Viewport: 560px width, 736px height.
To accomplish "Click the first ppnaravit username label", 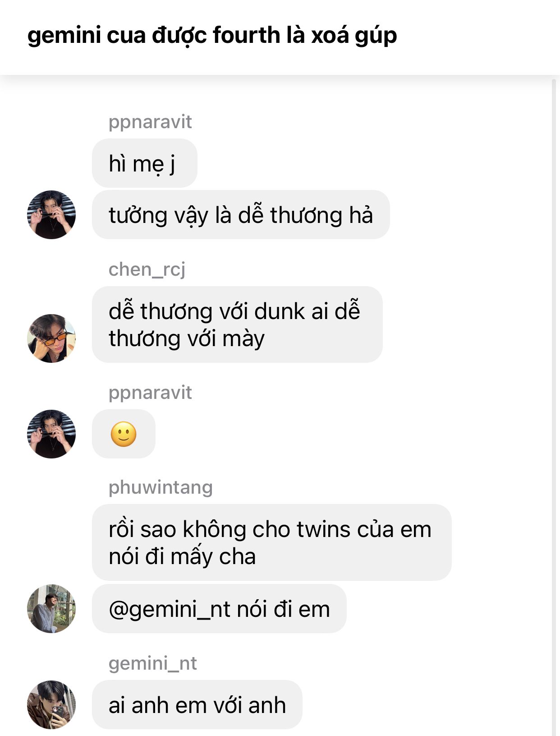I will 150,122.
